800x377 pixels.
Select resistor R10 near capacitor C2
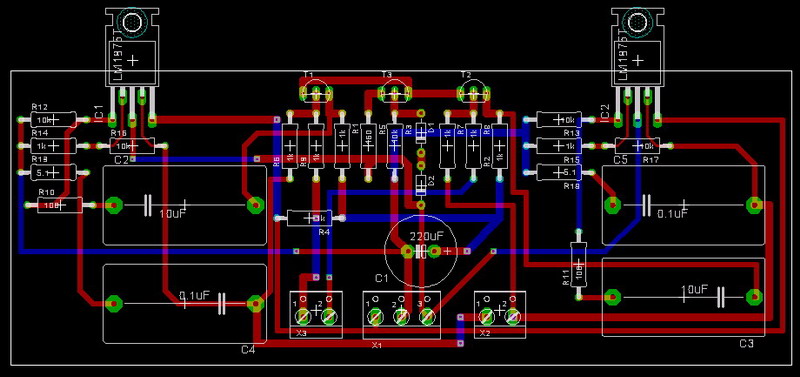click(x=60, y=205)
